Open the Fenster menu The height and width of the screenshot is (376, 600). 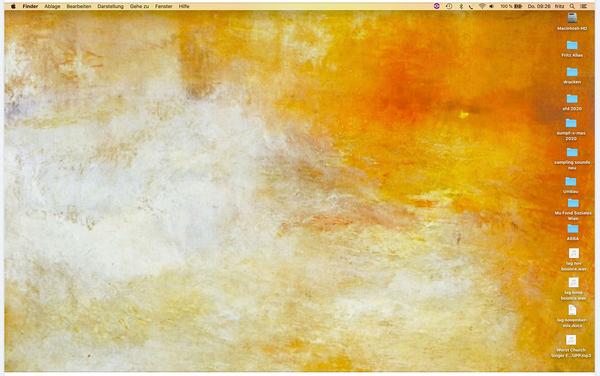pyautogui.click(x=164, y=6)
